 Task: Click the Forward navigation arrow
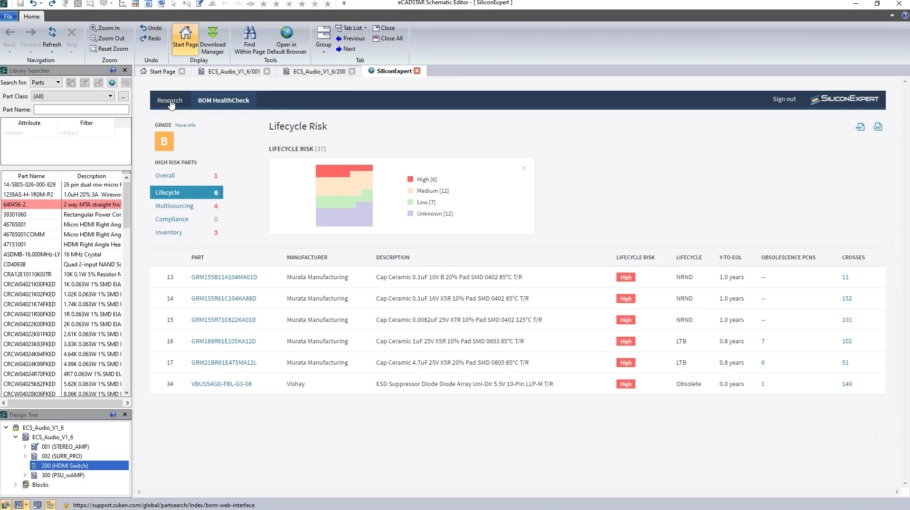pyautogui.click(x=31, y=33)
